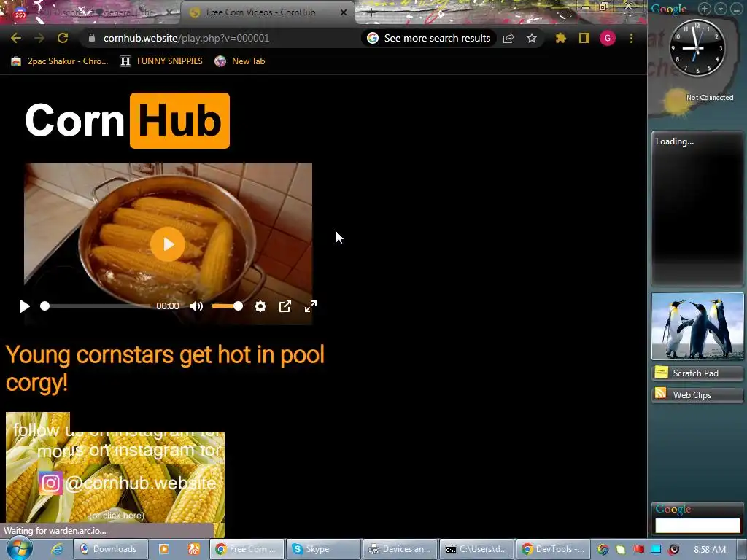The height and width of the screenshot is (560, 747).
Task: Switch to C:\Users command prompt taskbar button
Action: click(x=476, y=549)
